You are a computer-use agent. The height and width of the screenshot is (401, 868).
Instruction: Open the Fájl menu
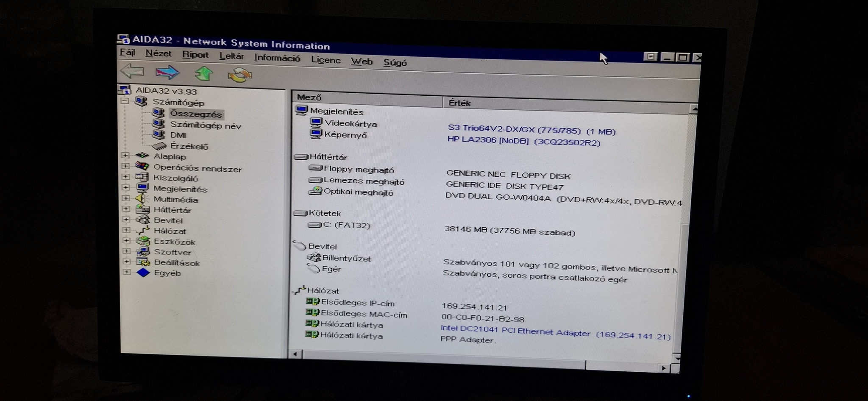click(127, 52)
